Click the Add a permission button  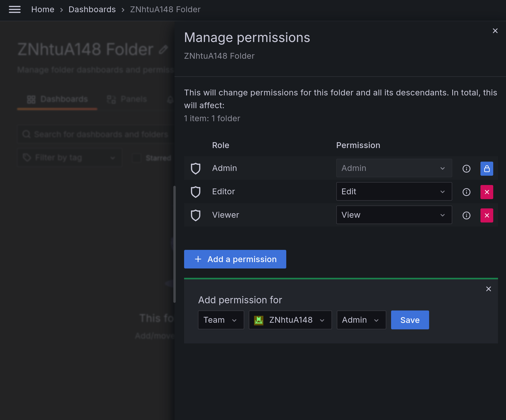(x=235, y=259)
